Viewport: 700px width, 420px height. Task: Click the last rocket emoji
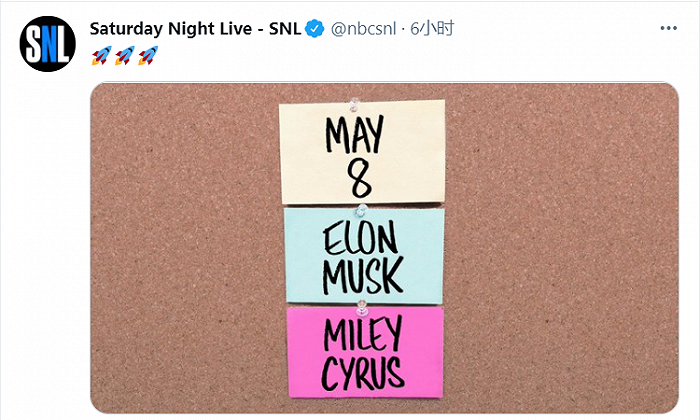click(x=147, y=57)
